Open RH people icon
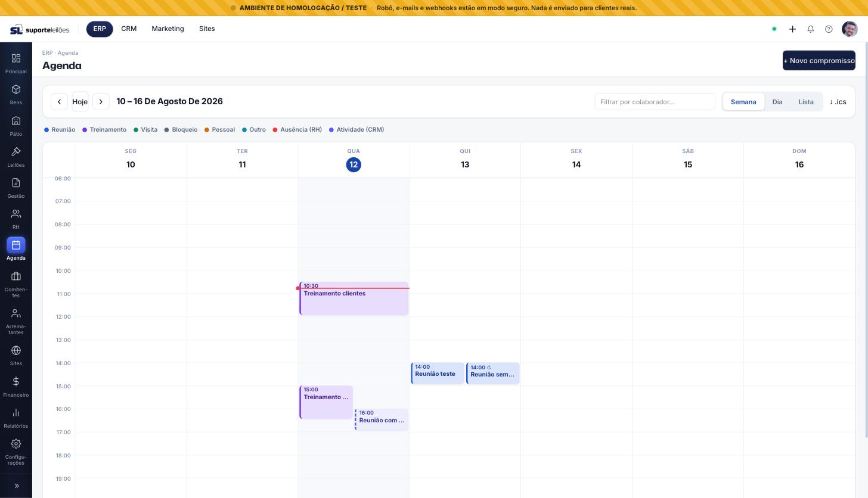 click(x=16, y=214)
